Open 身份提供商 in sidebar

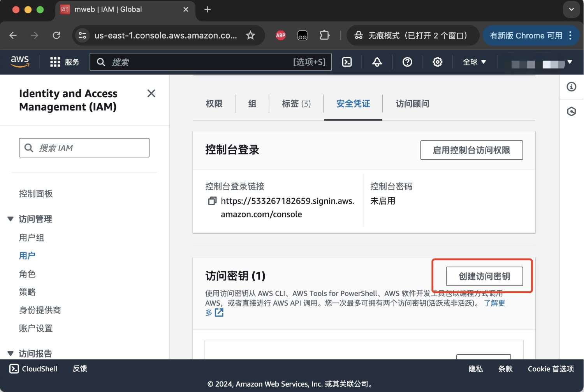40,310
